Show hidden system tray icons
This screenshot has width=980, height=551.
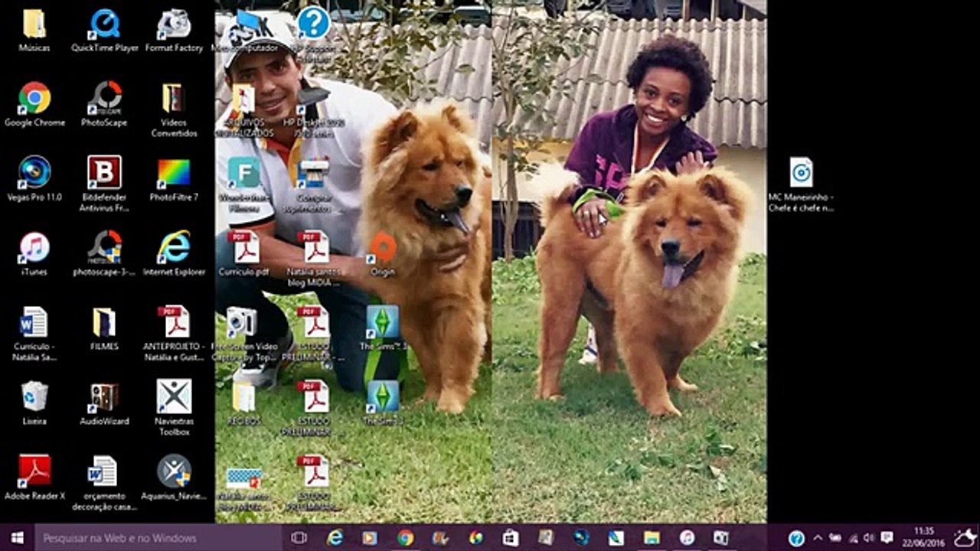[x=818, y=538]
